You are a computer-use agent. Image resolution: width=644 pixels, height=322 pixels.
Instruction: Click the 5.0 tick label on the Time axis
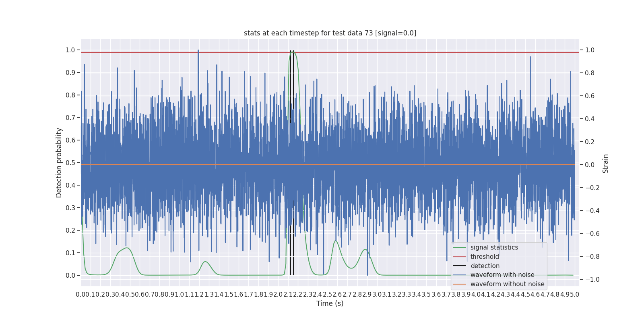(574, 295)
